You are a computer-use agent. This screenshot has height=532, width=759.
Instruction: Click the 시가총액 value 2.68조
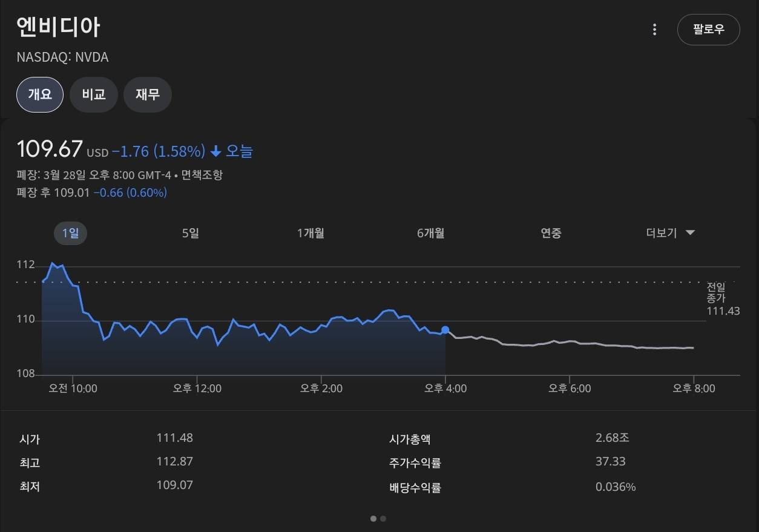coord(613,438)
